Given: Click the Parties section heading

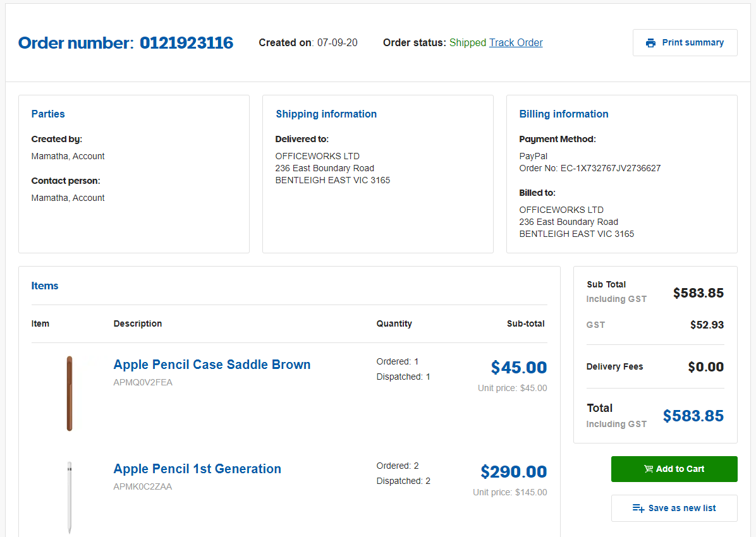Looking at the screenshot, I should click(x=48, y=114).
